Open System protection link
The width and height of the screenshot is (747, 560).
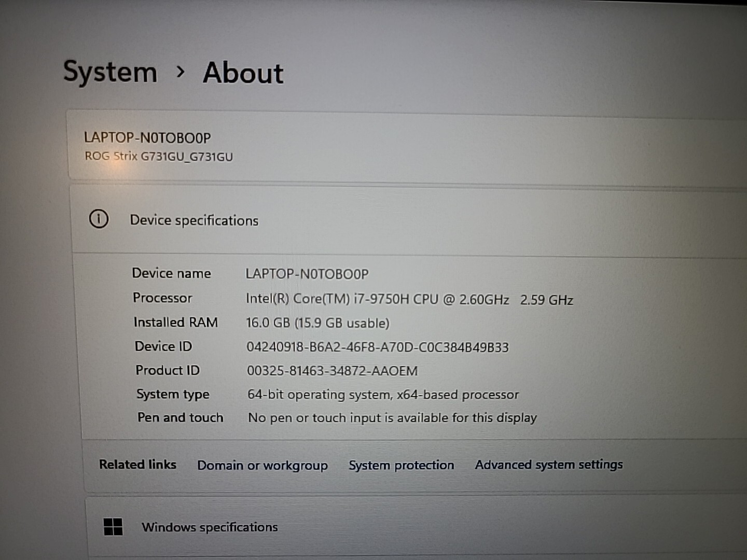[402, 465]
